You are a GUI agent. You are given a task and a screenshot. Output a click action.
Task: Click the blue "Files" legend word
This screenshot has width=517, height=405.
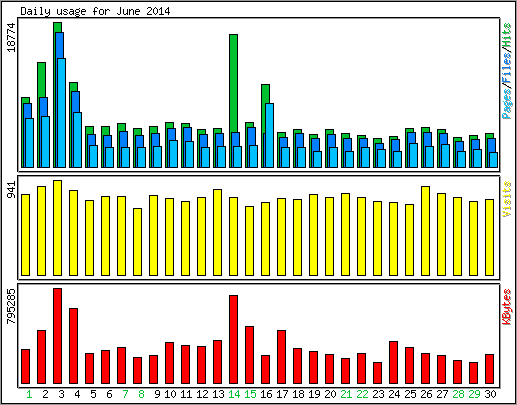(507, 69)
